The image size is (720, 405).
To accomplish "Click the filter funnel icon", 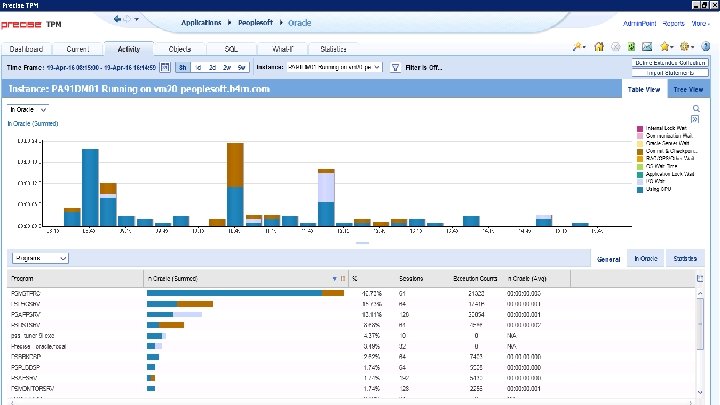I will [395, 68].
